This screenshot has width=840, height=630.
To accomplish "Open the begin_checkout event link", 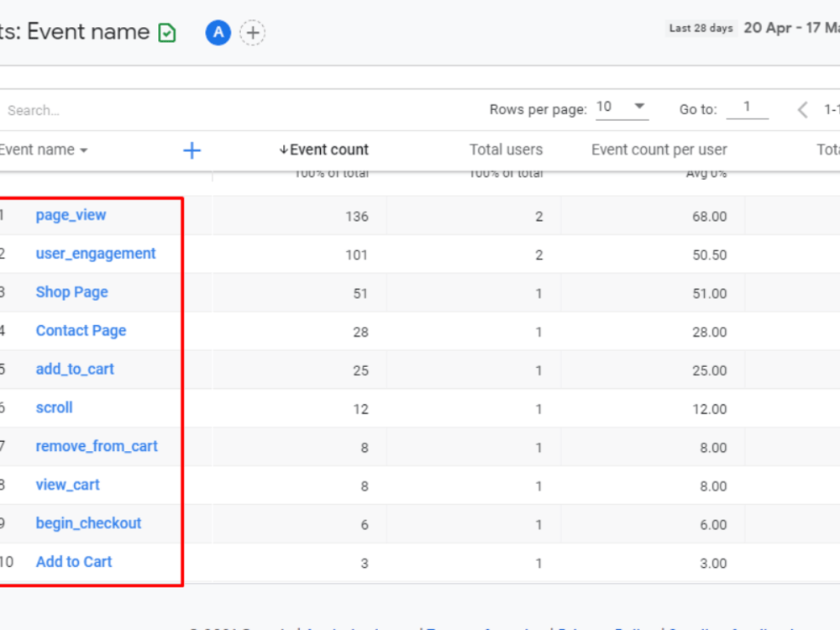I will 88,523.
